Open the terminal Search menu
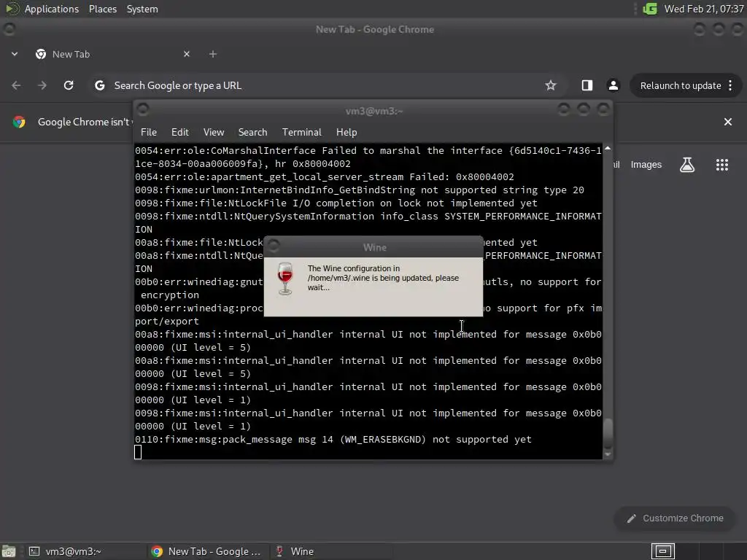Viewport: 747px width, 560px height. [x=252, y=133]
